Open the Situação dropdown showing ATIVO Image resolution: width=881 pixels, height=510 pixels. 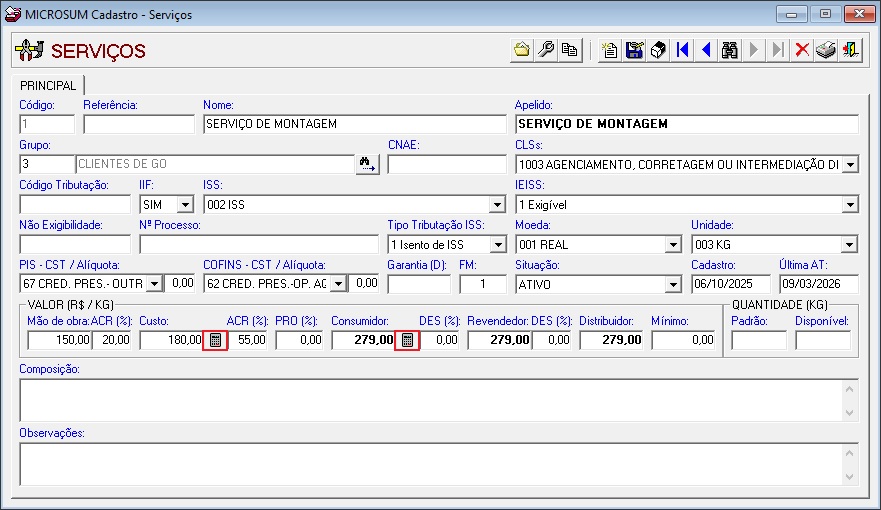(x=673, y=285)
